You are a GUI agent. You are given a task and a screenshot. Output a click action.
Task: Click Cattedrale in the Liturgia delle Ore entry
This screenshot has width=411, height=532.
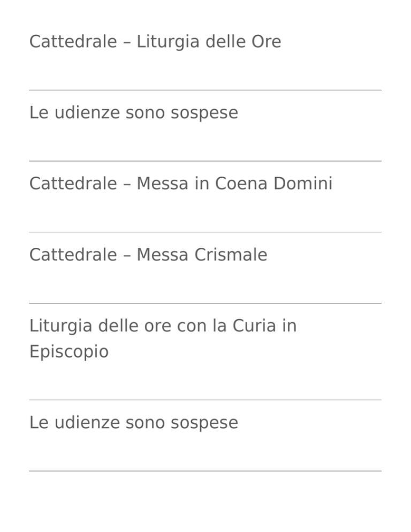73,42
